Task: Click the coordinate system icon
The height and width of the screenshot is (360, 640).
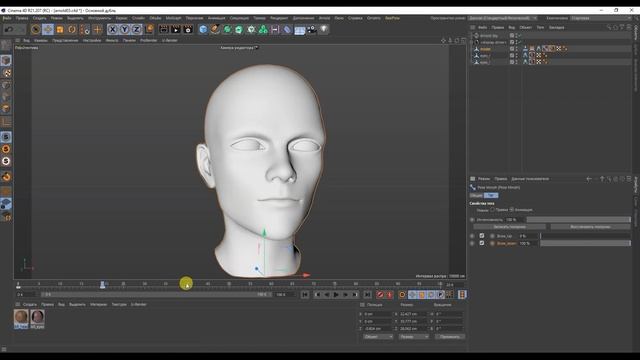Action: coord(149,29)
